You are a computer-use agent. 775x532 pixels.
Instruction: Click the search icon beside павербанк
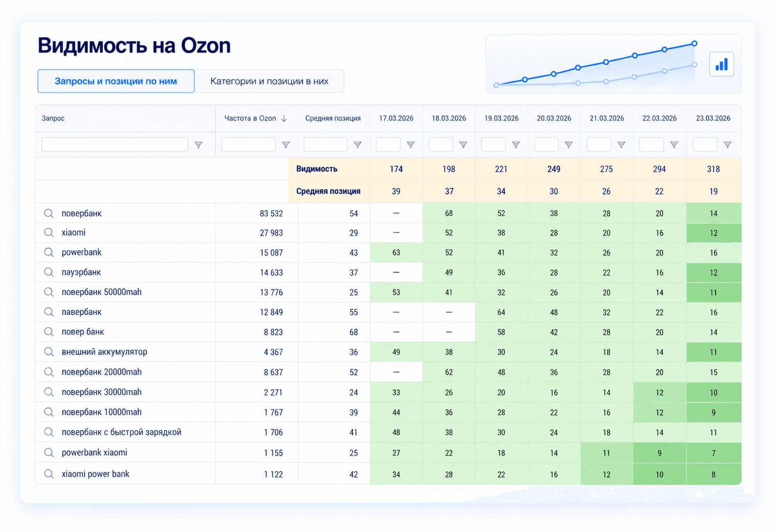click(x=49, y=312)
